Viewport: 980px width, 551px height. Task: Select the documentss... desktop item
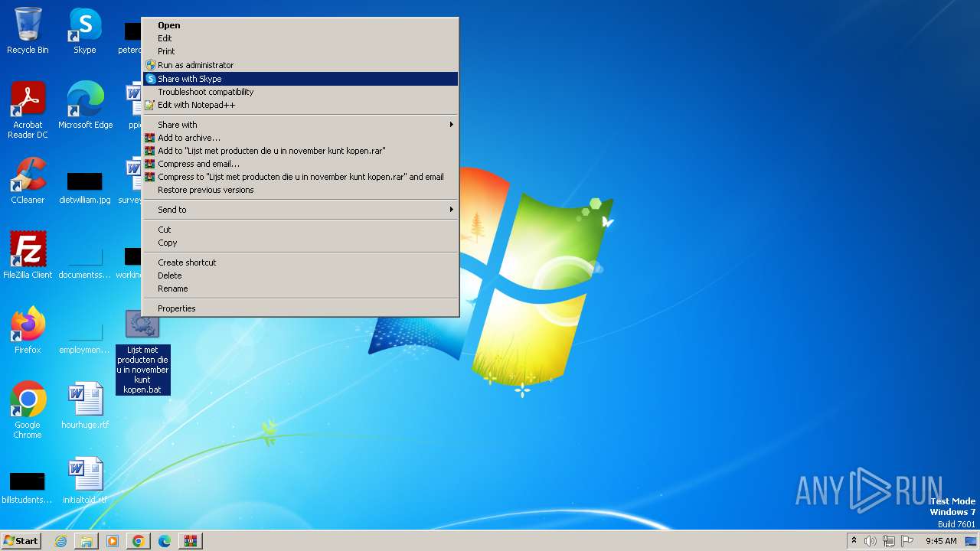(x=85, y=260)
